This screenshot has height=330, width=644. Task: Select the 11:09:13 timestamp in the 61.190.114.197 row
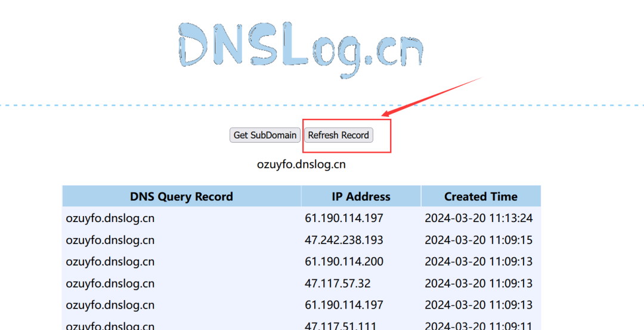click(478, 305)
